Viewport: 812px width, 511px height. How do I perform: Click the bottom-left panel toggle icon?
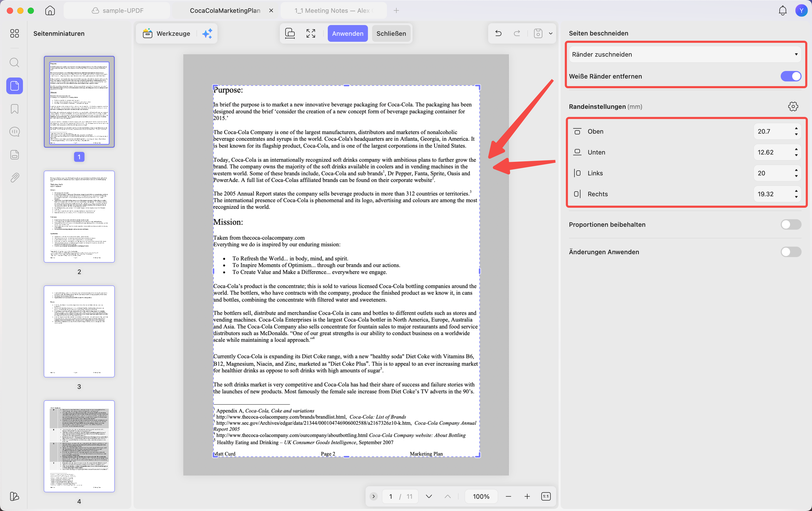pyautogui.click(x=15, y=496)
